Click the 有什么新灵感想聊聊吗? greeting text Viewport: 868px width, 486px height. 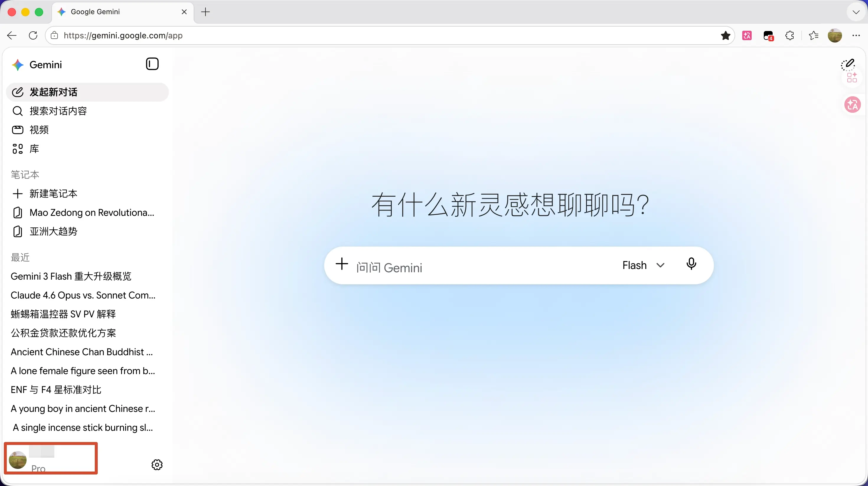[510, 205]
